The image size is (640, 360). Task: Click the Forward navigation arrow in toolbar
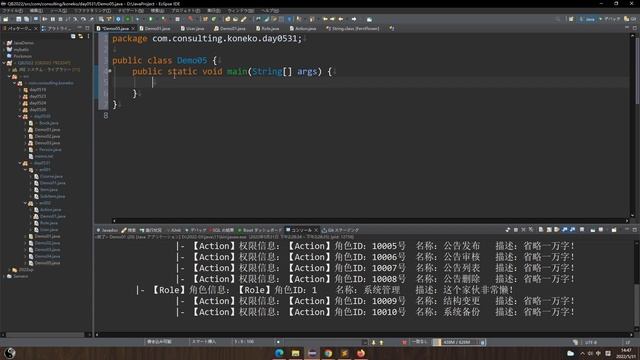(354, 19)
